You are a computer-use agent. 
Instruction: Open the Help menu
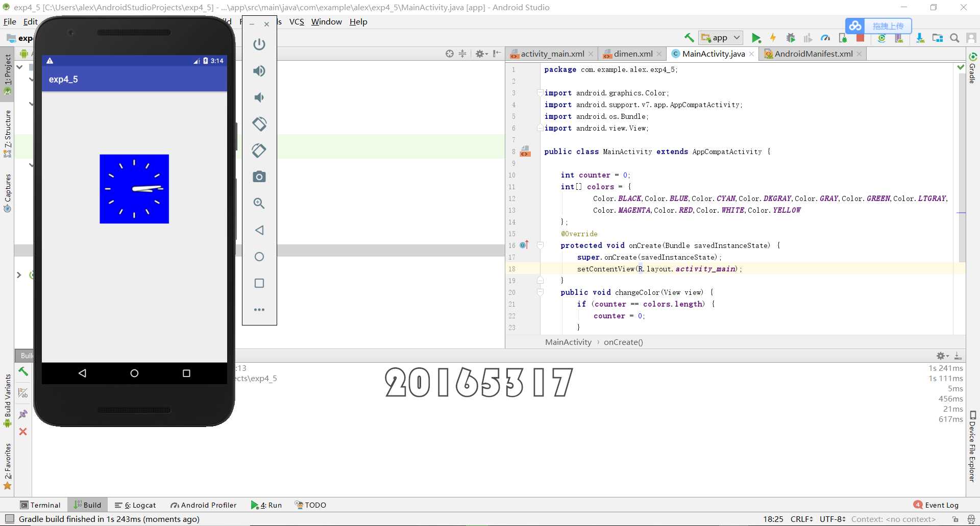pyautogui.click(x=358, y=21)
